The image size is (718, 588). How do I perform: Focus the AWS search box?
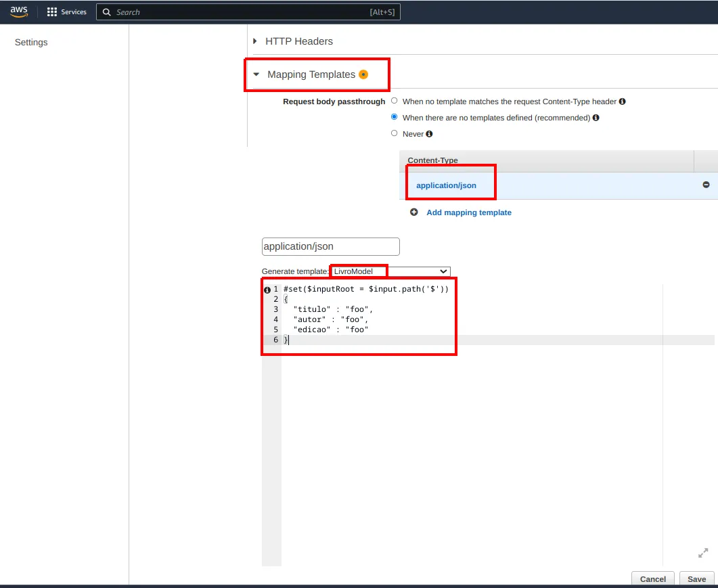pos(248,12)
